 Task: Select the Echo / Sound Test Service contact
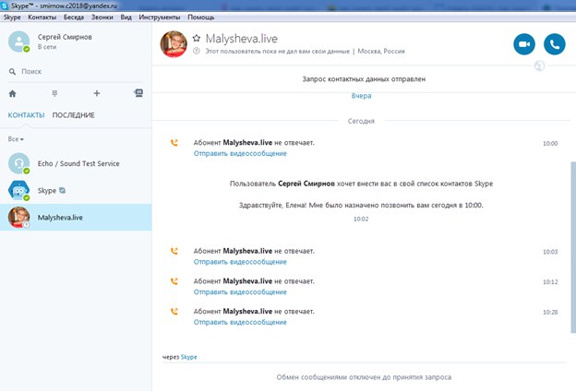point(74,163)
